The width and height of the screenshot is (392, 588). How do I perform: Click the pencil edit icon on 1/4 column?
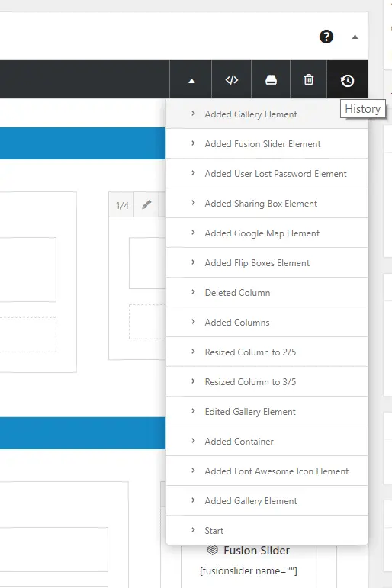[x=146, y=204]
